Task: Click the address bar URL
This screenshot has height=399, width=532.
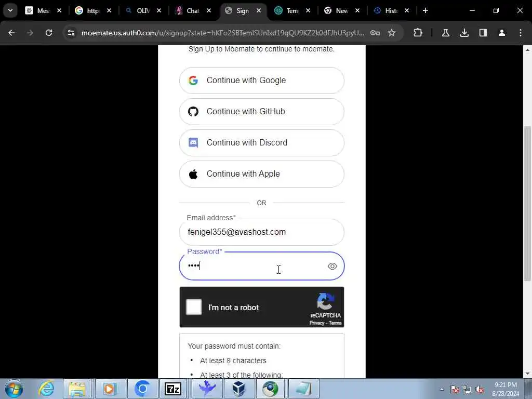Action: [x=223, y=33]
